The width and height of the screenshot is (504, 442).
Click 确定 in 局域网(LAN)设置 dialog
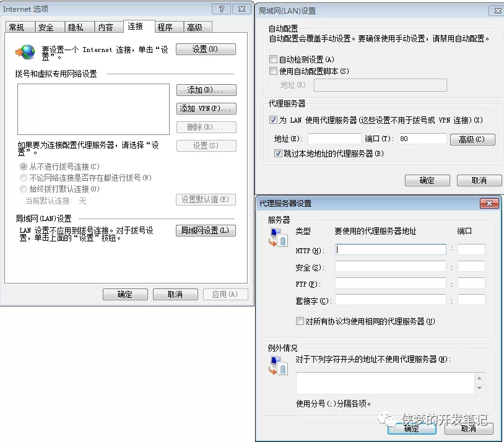tap(427, 181)
